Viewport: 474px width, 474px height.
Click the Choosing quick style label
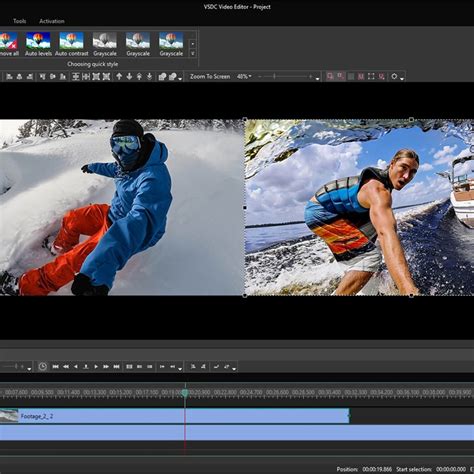point(93,64)
